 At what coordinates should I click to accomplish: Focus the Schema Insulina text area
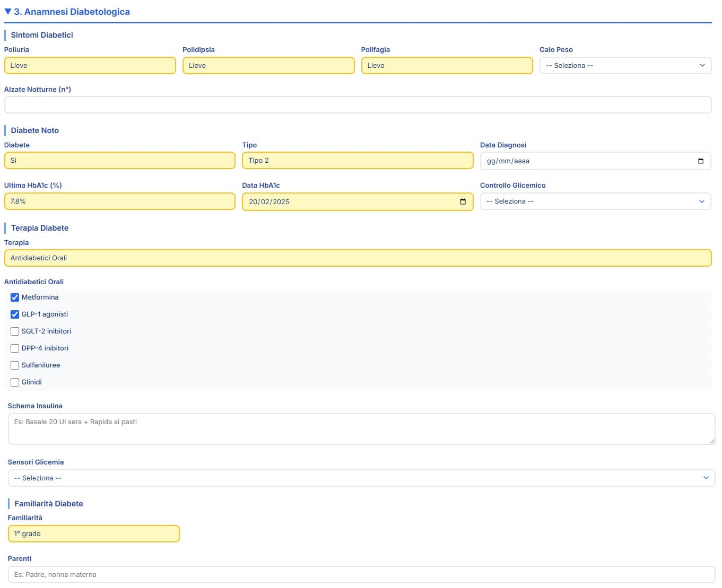[361, 429]
